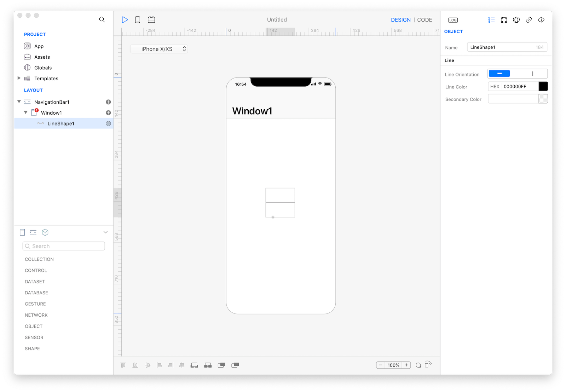Screen dimensions: 566x392
Task: Click the briefcase build icon in toolbar
Action: pos(151,20)
